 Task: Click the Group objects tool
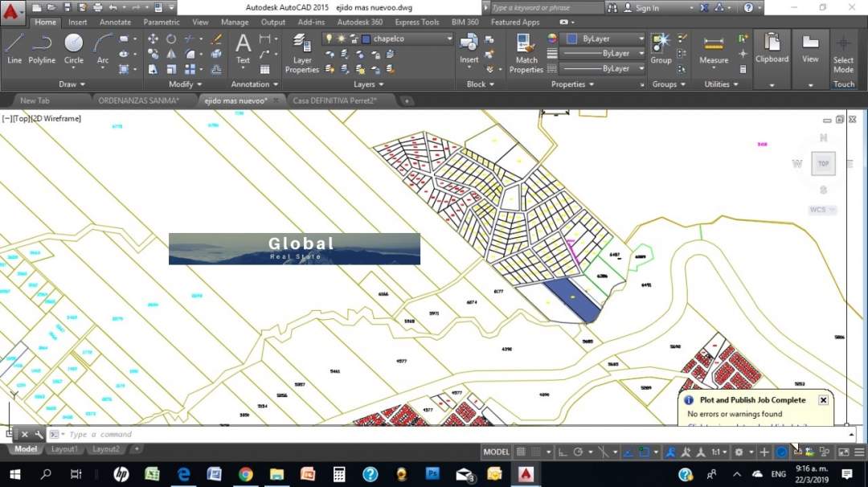(x=661, y=49)
